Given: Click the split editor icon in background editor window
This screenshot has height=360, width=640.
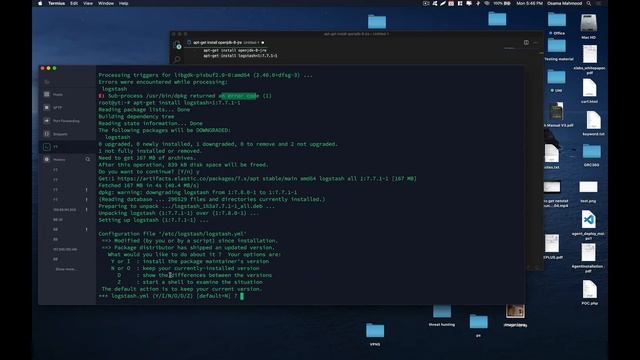Looking at the screenshot, I should coord(526,42).
